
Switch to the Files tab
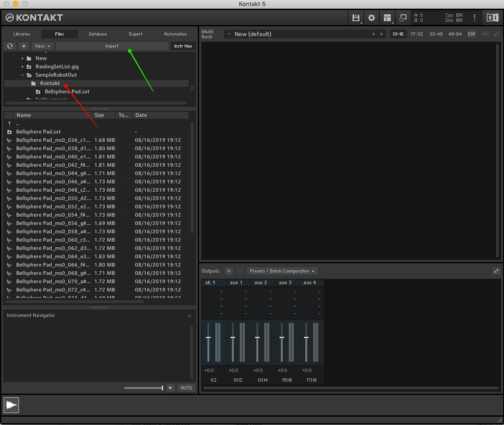60,34
